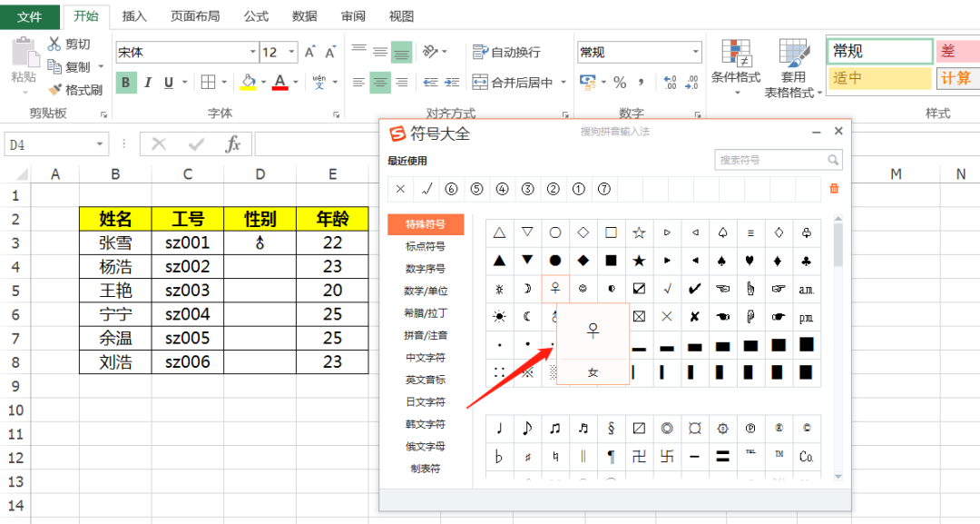Switch to the 页面布局 tab
Viewport: 980px width, 524px height.
click(x=195, y=16)
